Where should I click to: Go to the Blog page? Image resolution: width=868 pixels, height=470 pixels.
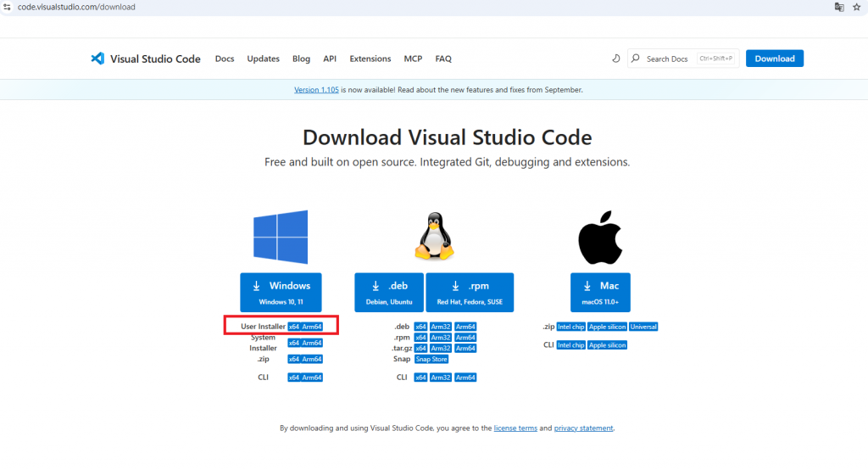(x=301, y=59)
